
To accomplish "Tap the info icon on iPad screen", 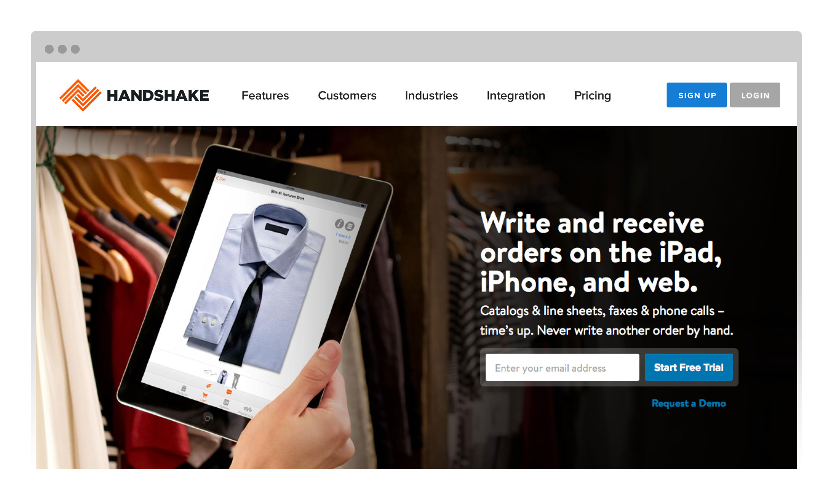I will [x=339, y=224].
